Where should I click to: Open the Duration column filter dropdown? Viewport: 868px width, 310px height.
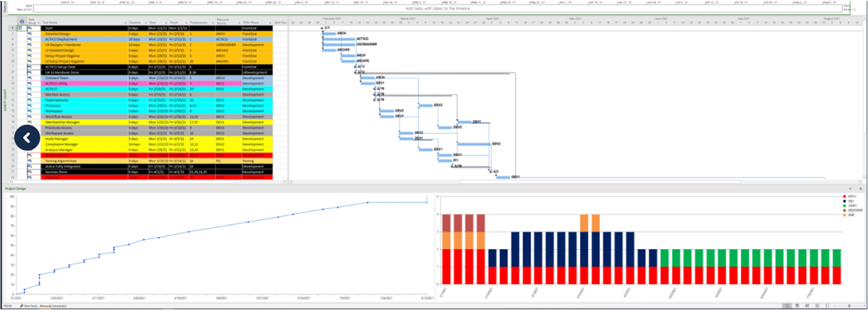(x=146, y=22)
